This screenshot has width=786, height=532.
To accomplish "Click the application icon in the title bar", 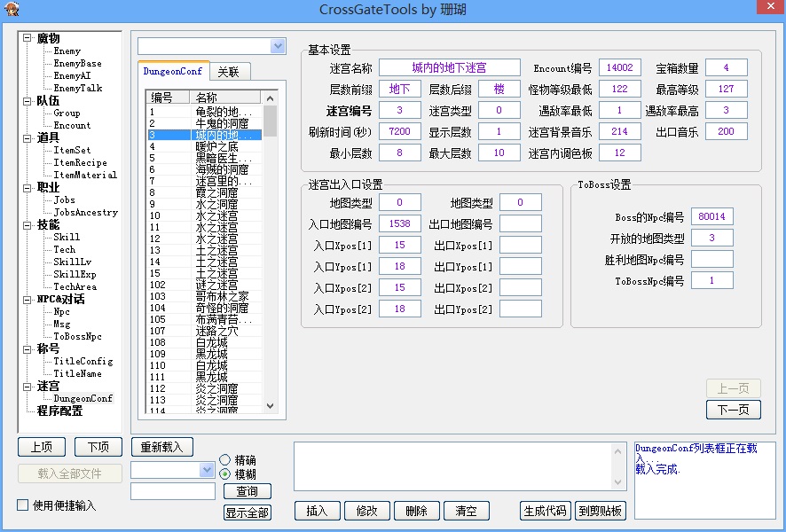I will coord(12,9).
